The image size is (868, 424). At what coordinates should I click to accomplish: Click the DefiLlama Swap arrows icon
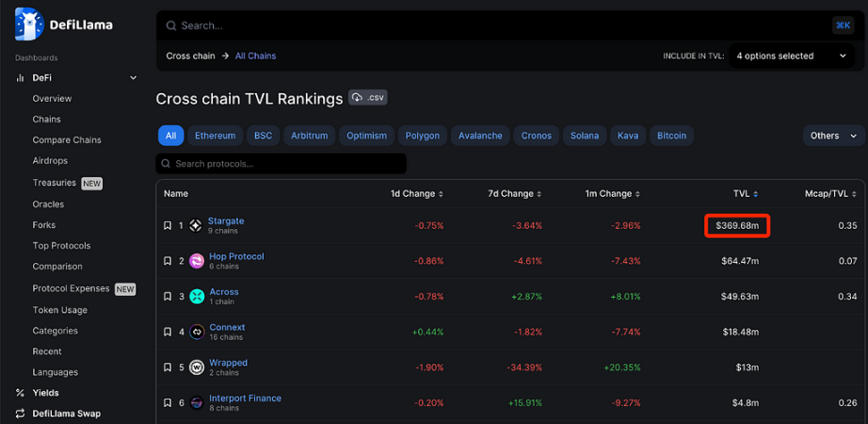coord(21,414)
